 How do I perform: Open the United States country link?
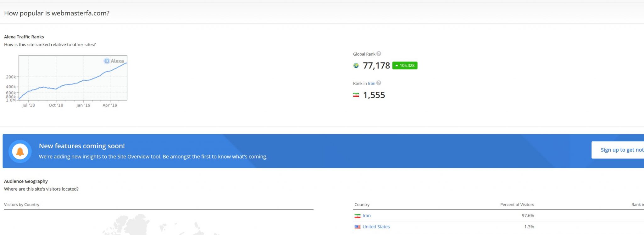click(x=376, y=227)
